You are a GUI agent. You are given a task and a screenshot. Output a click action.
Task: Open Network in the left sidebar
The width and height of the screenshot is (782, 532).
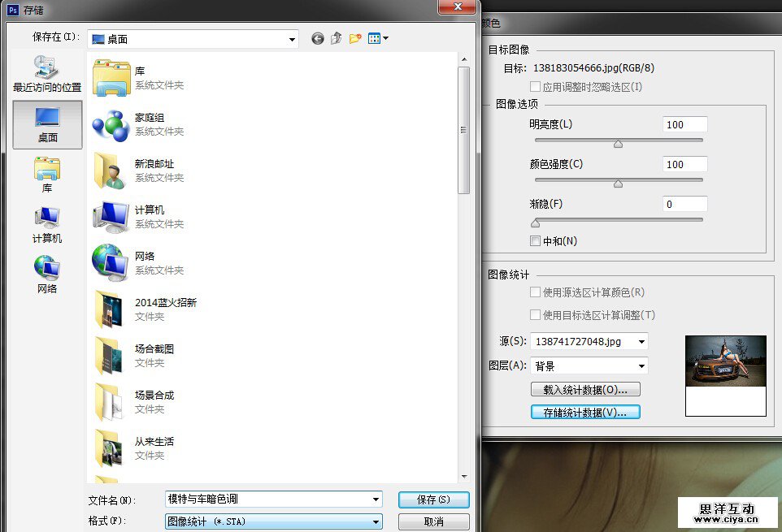coord(47,275)
